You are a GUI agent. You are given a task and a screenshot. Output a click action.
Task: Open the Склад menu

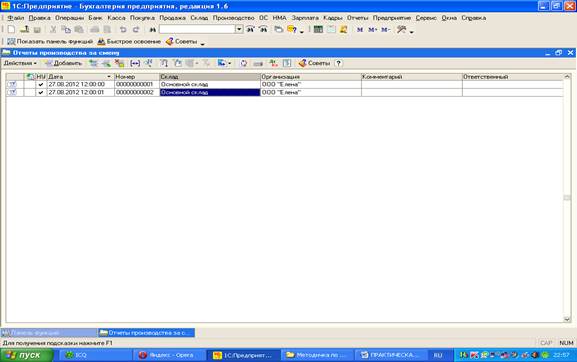[199, 18]
